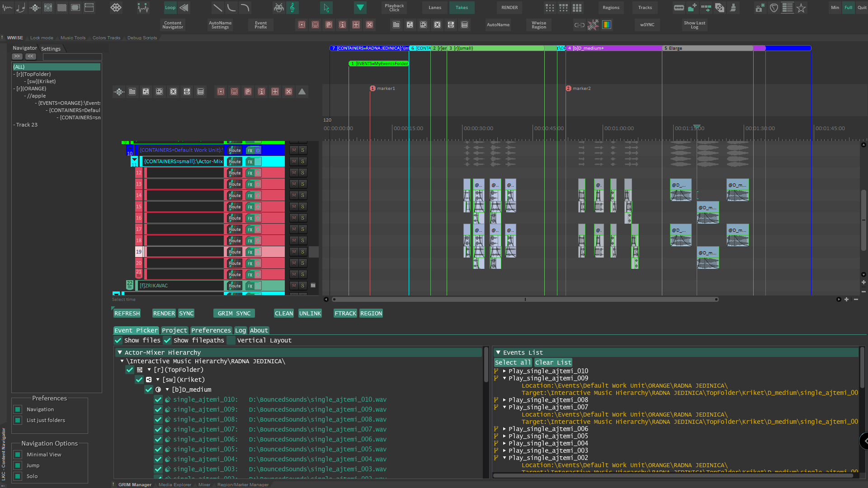Screen dimensions: 868x488
Task: Collapse the [r](TopFolder) tree node
Action: 149,370
